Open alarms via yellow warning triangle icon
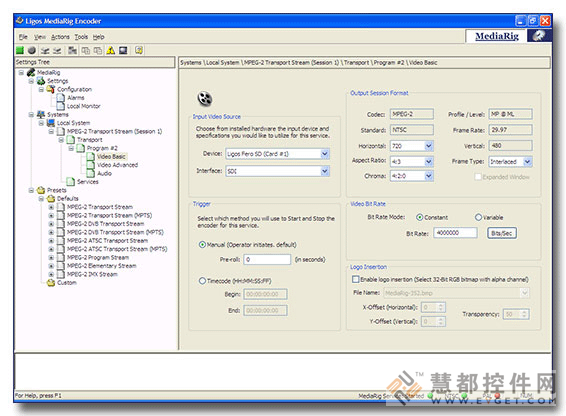This screenshot has height=416, width=566. tap(110, 50)
